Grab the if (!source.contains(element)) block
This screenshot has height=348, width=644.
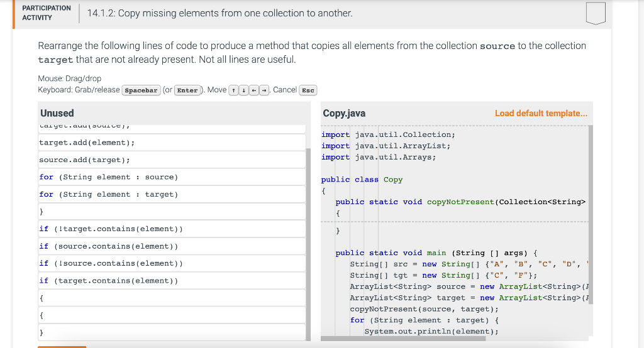click(x=111, y=263)
